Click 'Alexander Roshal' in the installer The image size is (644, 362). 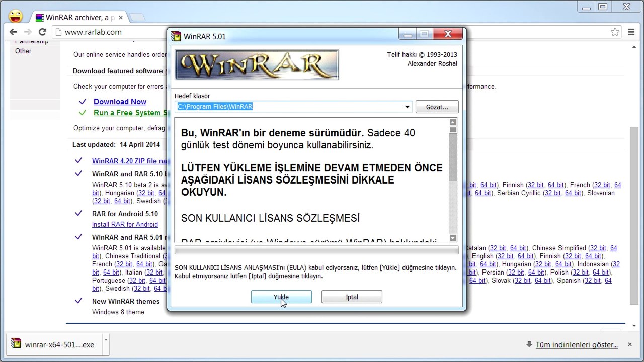(432, 64)
